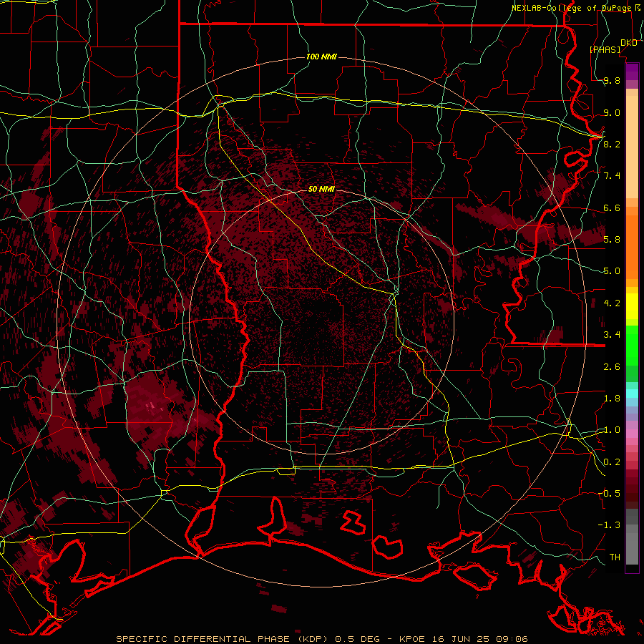Click the 100 NMI range ring label

pos(321,57)
